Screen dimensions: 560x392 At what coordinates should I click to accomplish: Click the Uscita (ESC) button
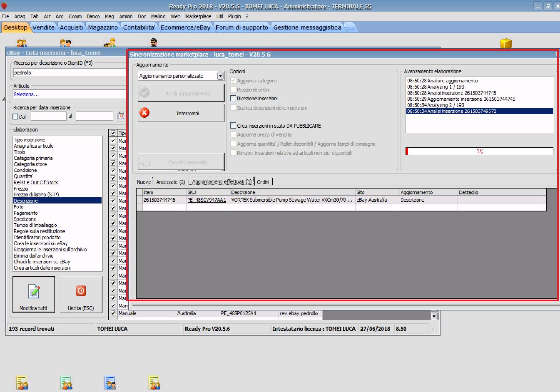coord(81,295)
